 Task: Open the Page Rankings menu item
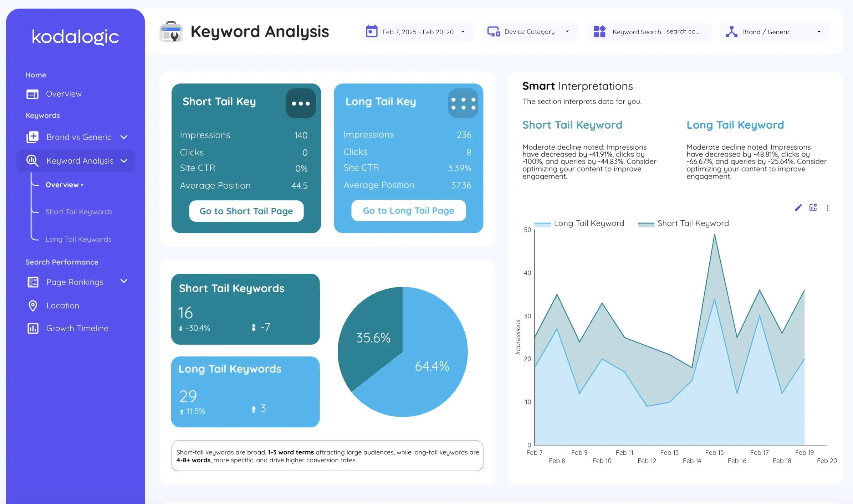(x=75, y=282)
